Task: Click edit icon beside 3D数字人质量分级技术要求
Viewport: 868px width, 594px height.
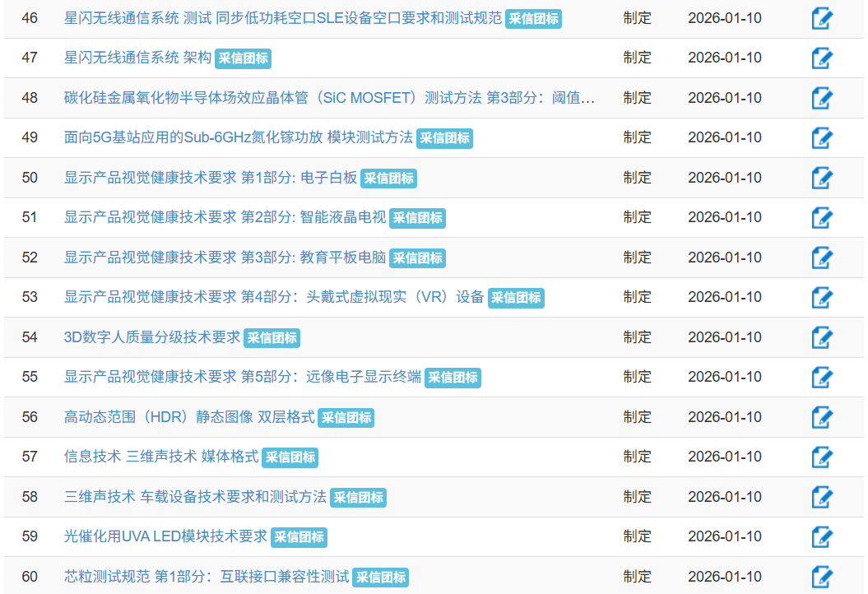Action: coord(821,337)
